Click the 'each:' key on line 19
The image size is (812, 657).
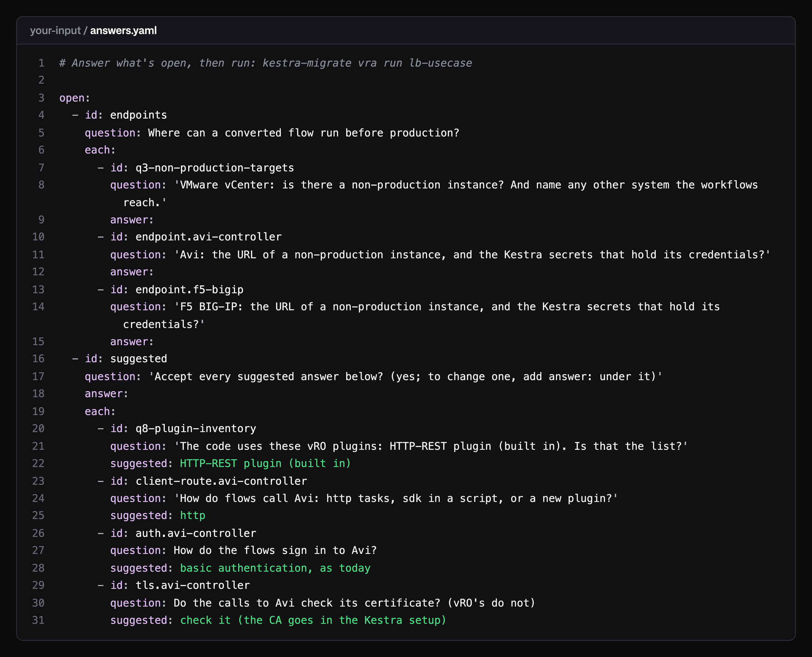pyautogui.click(x=100, y=411)
